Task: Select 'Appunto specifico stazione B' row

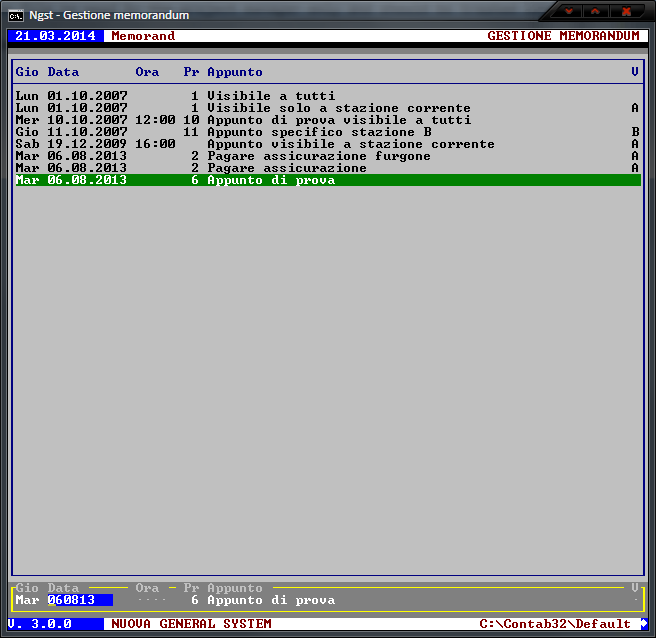Action: (x=319, y=132)
